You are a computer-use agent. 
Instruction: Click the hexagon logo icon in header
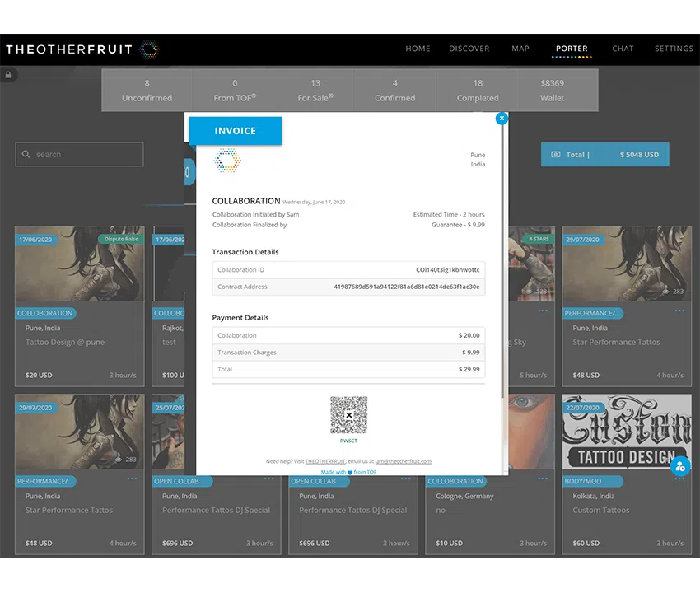click(x=149, y=49)
